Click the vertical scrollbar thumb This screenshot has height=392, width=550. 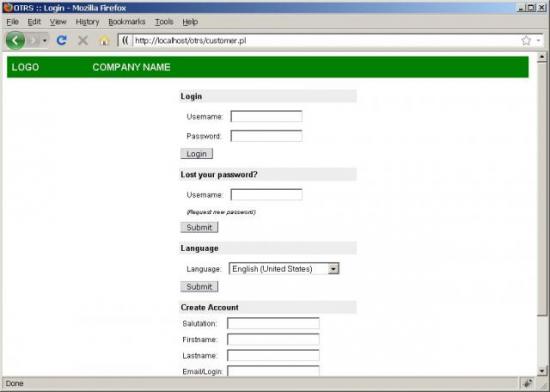(542, 189)
